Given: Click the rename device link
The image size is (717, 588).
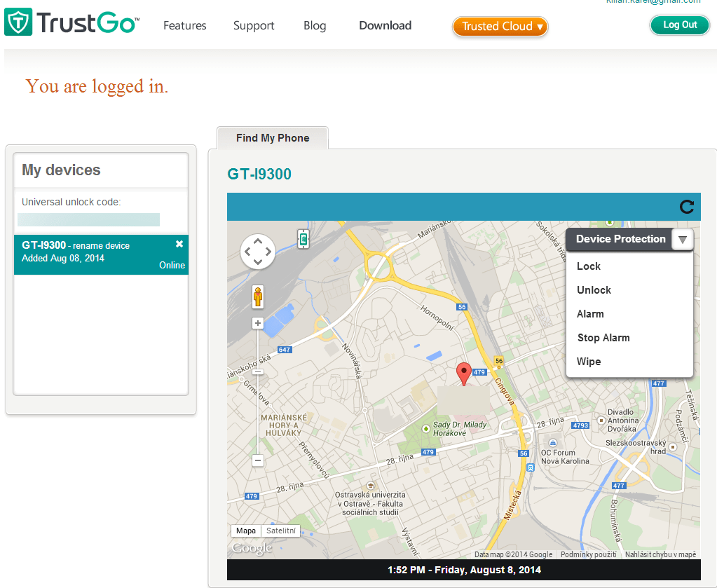Looking at the screenshot, I should pos(101,246).
